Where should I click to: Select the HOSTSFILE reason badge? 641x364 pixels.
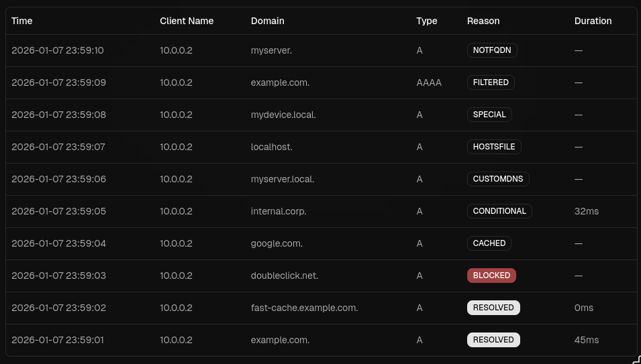coord(494,147)
